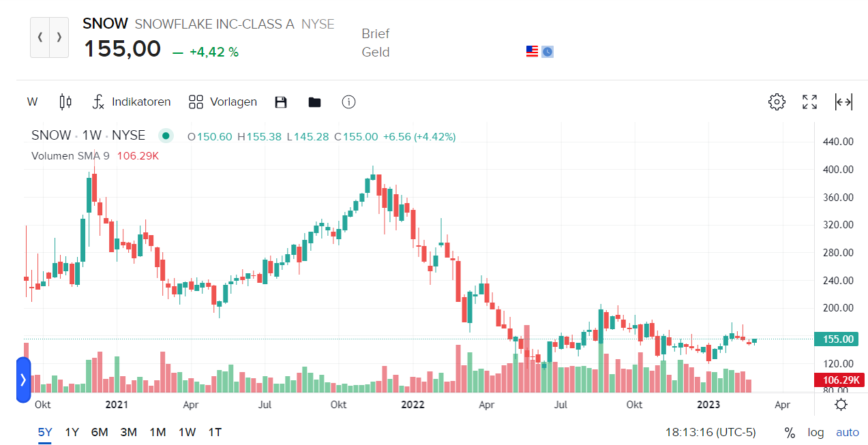868x445 pixels.
Task: Enter fullscreen chart mode
Action: coord(810,102)
